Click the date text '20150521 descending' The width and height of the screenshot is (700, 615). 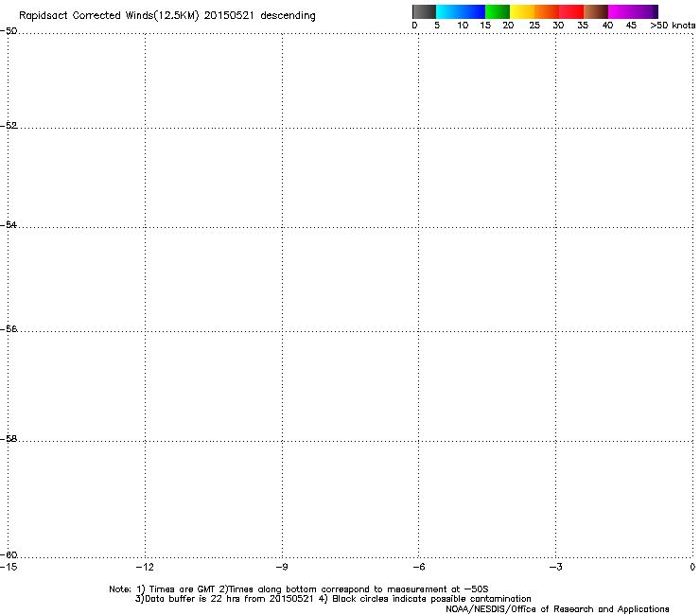click(x=259, y=16)
